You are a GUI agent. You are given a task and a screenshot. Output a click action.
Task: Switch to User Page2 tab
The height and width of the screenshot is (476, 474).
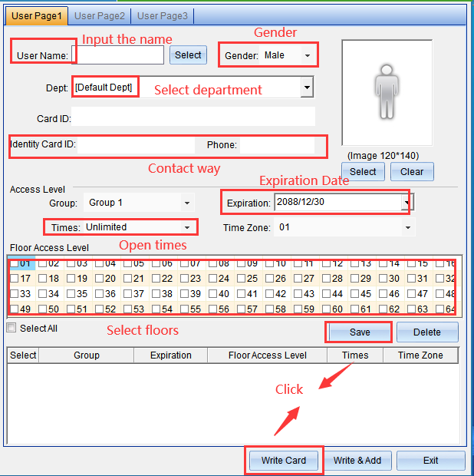tap(100, 15)
